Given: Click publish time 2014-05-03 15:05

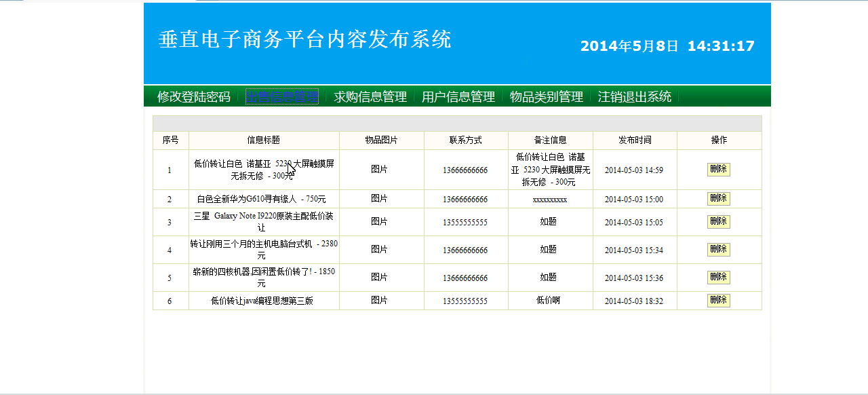Looking at the screenshot, I should point(634,223).
